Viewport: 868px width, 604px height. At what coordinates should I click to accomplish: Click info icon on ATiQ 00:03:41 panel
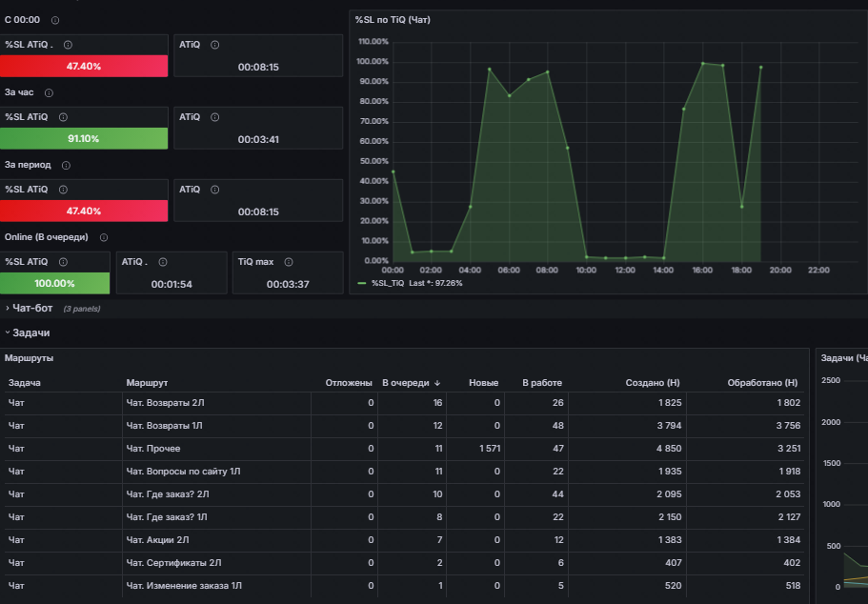click(x=214, y=117)
